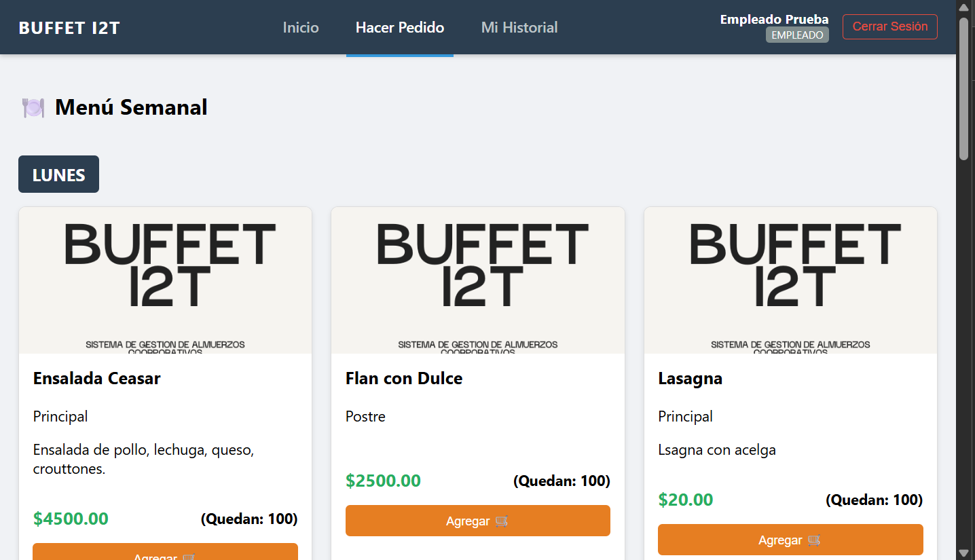Viewport: 975px width, 560px height.
Task: Open the Flan con Dulce card image
Action: 478,280
